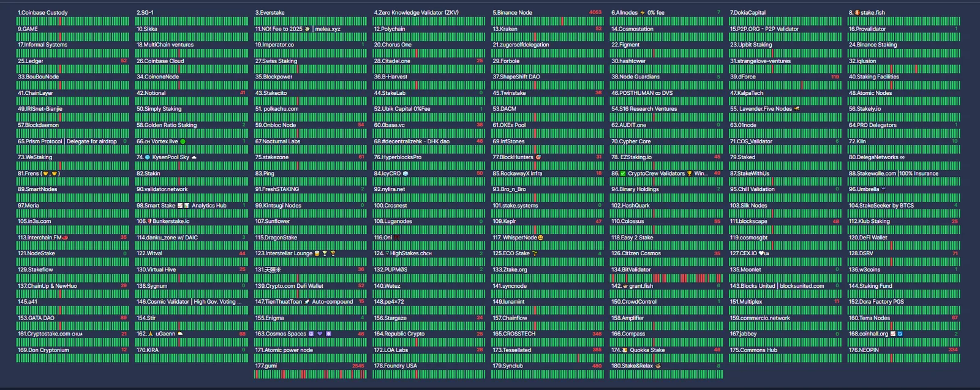Select the "72.Kiln" validator name
The height and width of the screenshot is (390, 980).
point(858,141)
